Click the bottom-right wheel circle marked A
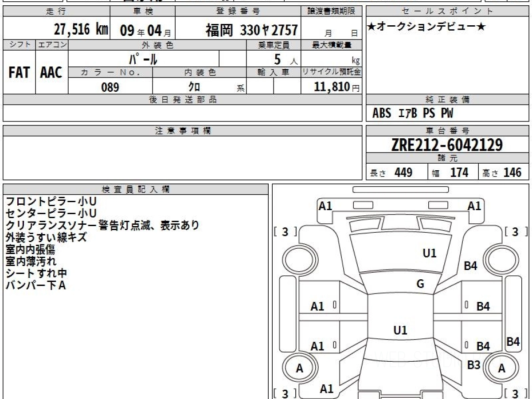The height and width of the screenshot is (399, 532). point(501,368)
